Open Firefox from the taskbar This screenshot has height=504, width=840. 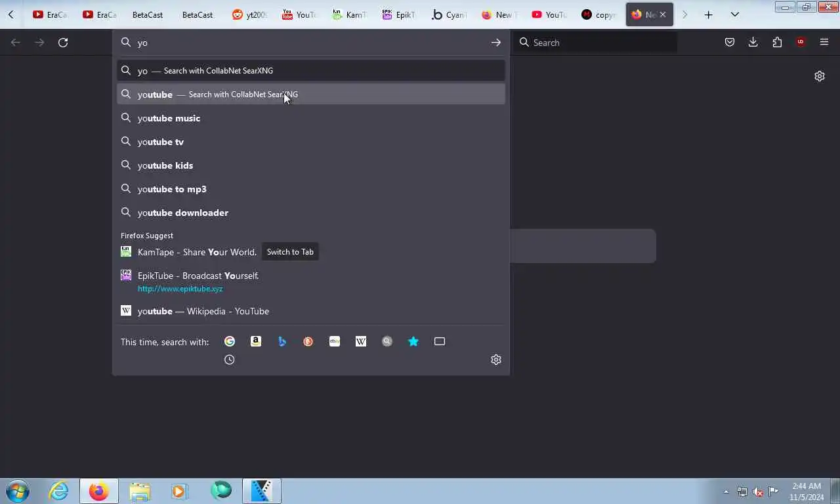coord(99,491)
